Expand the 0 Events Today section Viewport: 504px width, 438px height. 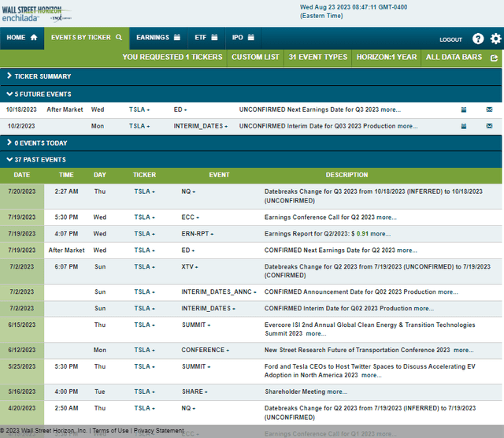coord(250,143)
